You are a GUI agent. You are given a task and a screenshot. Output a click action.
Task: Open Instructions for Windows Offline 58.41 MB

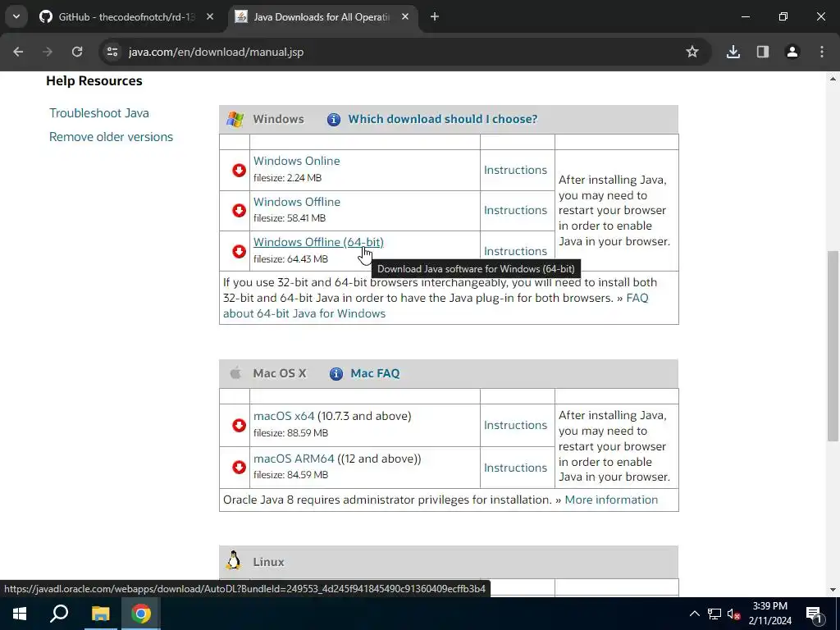pyautogui.click(x=515, y=211)
